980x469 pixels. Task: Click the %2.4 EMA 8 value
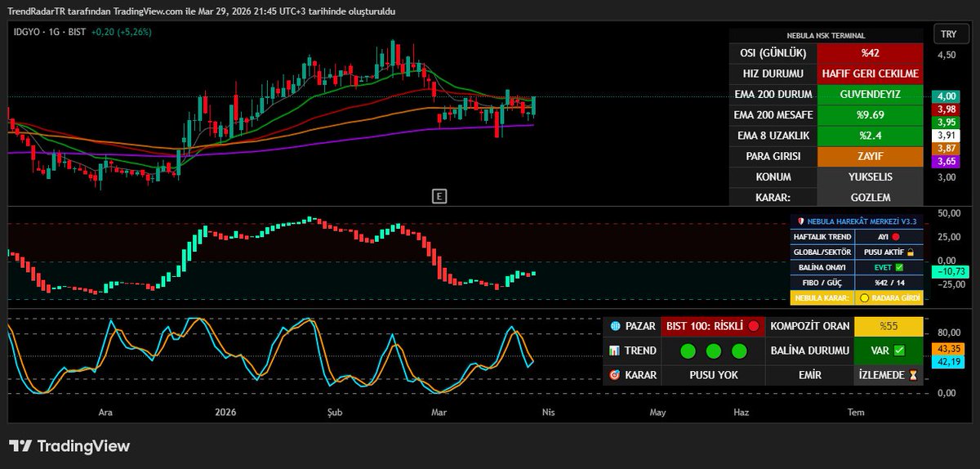click(870, 135)
